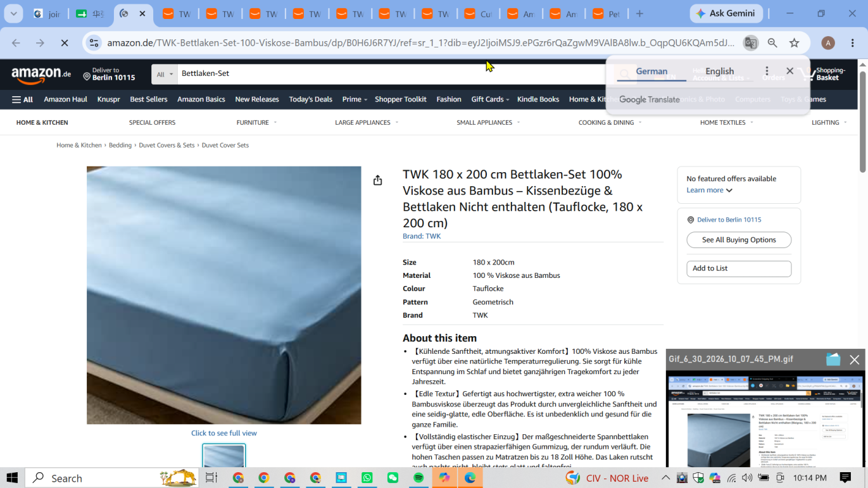This screenshot has height=488, width=868.
Task: Close the Google Translate popup
Action: (789, 71)
